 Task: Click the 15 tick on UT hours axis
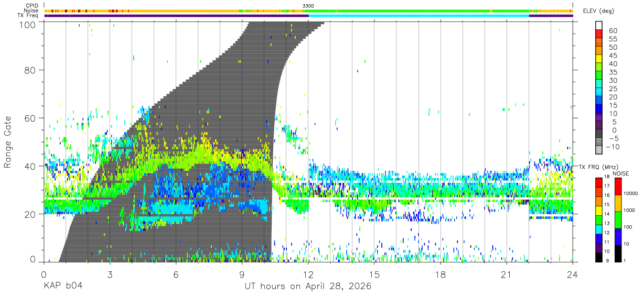click(374, 275)
